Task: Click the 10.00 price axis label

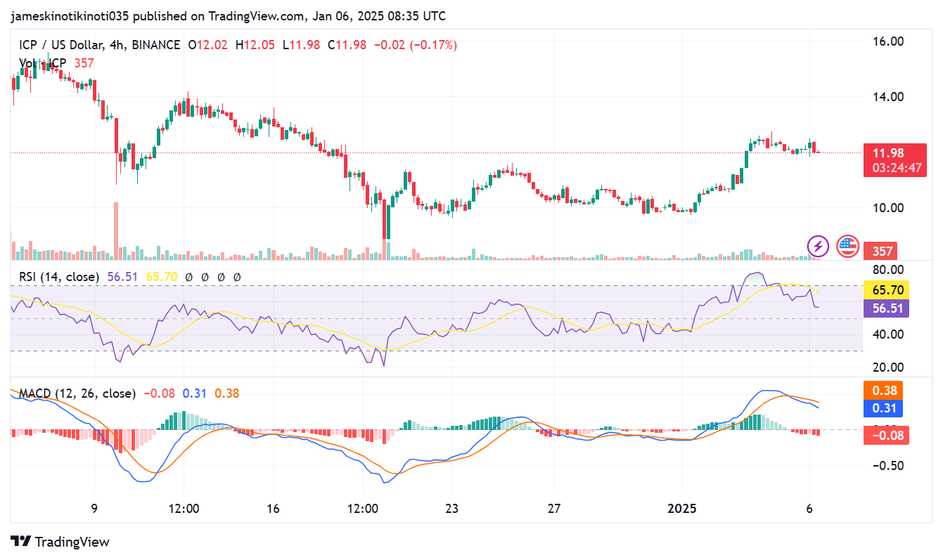Action: [x=887, y=208]
